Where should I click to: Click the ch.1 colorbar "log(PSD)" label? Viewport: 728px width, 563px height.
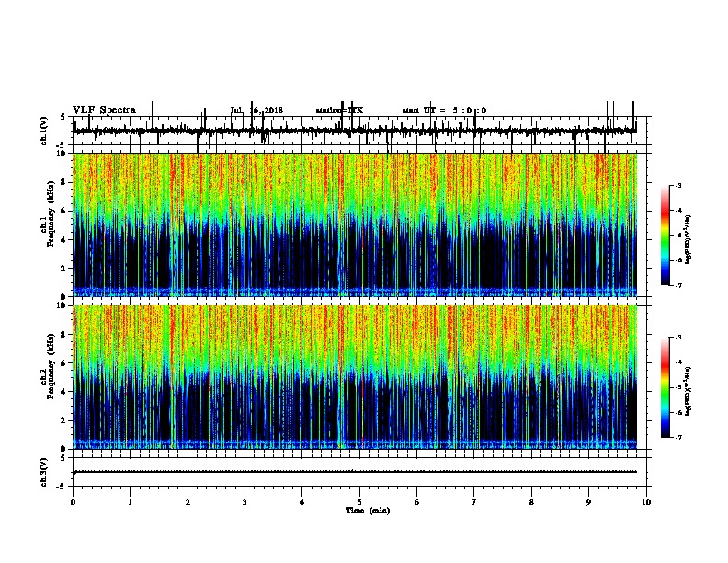pos(688,240)
